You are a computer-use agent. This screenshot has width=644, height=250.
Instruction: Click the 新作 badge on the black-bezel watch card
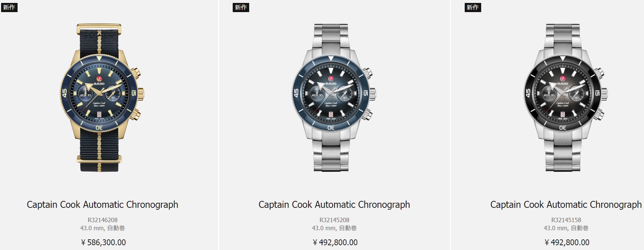[x=472, y=7]
